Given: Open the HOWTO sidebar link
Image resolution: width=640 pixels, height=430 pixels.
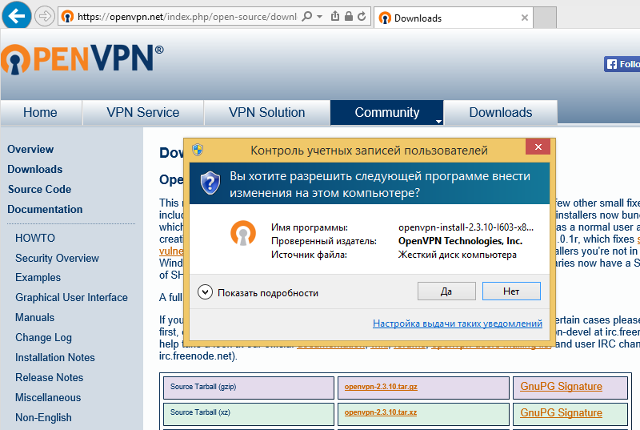Looking at the screenshot, I should click(x=35, y=238).
